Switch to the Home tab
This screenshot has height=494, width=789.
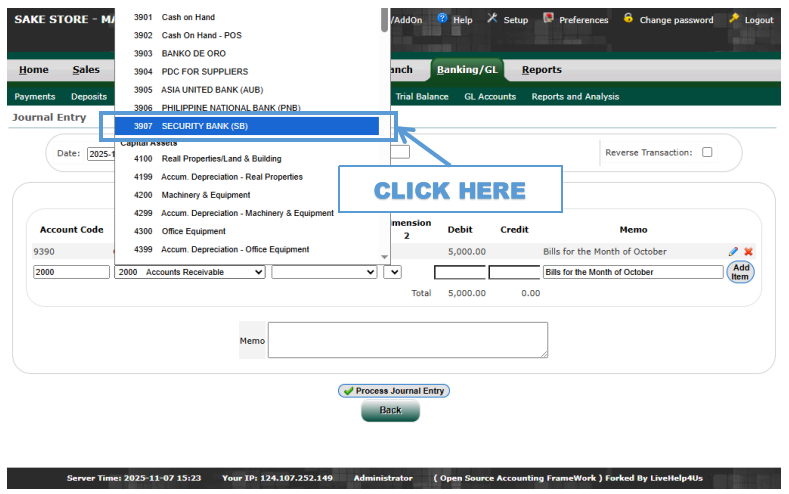click(34, 70)
